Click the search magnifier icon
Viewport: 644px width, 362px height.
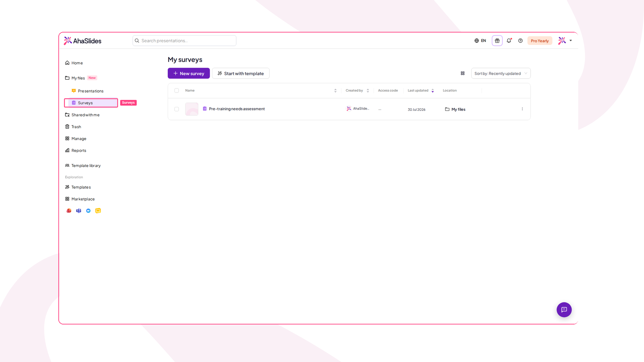pyautogui.click(x=137, y=41)
